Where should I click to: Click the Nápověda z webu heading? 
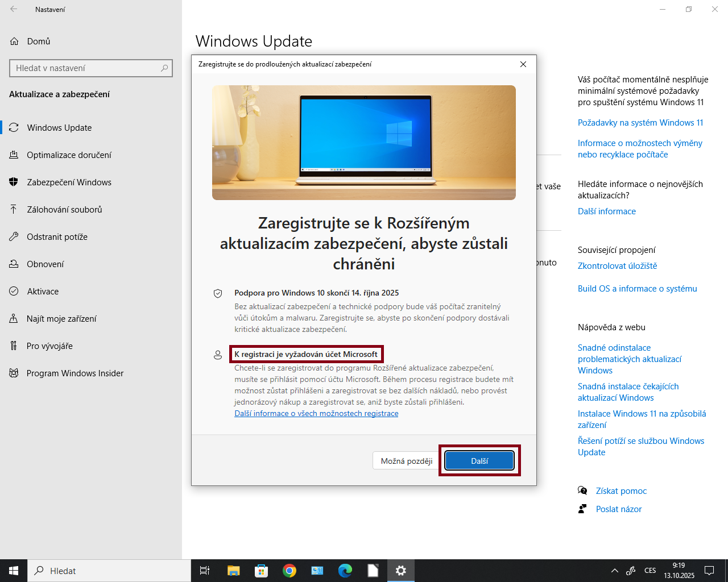tap(611, 327)
